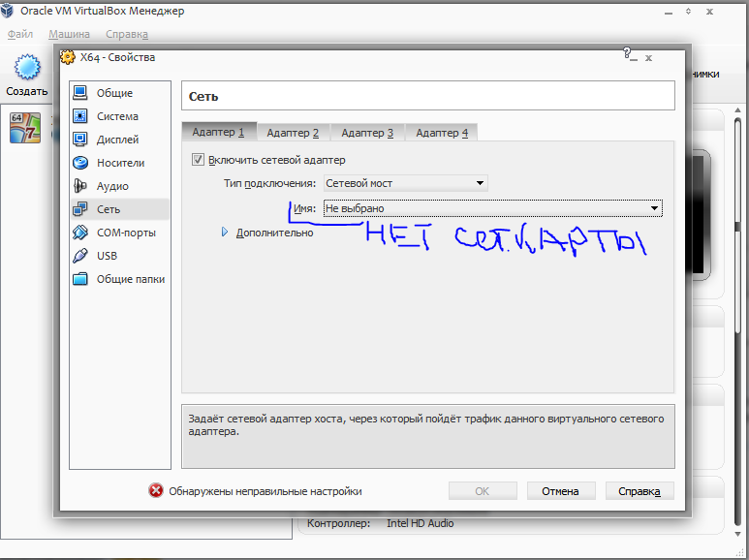Switch to Адаптер 2 tab
Screen dimensions: 749x560
pos(293,133)
